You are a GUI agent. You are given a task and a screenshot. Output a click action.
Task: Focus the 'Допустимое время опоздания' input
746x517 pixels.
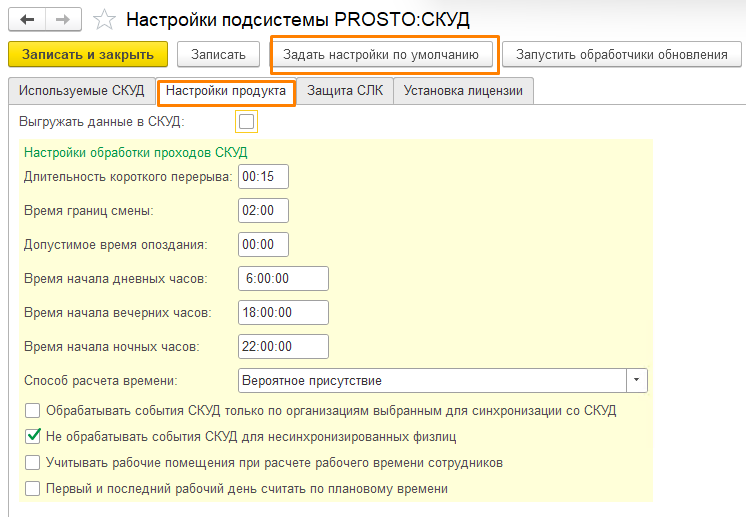pyautogui.click(x=264, y=244)
